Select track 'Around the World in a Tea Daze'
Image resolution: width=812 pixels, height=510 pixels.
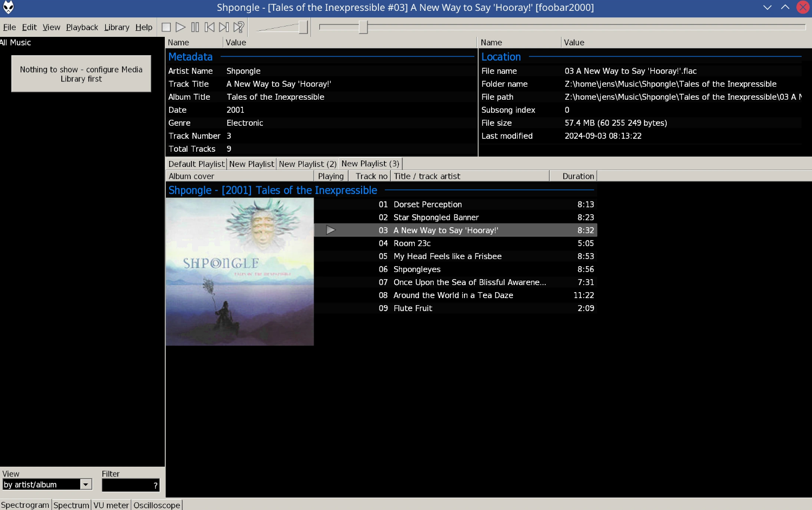coord(453,295)
